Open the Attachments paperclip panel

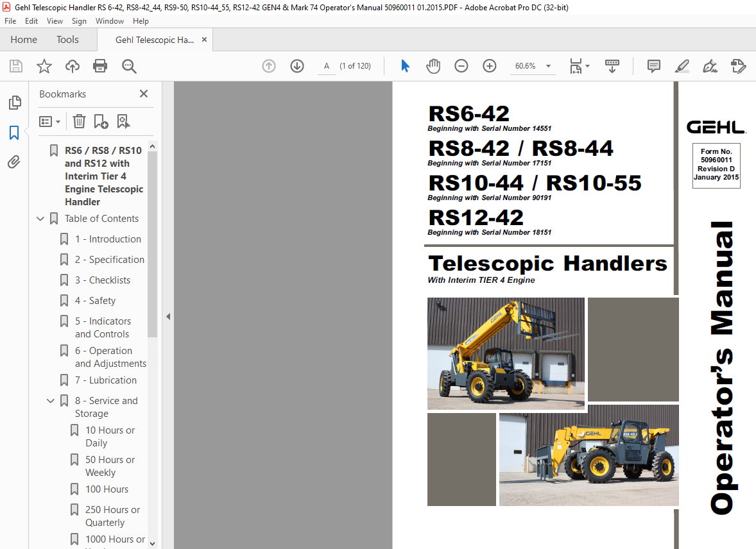(x=14, y=162)
